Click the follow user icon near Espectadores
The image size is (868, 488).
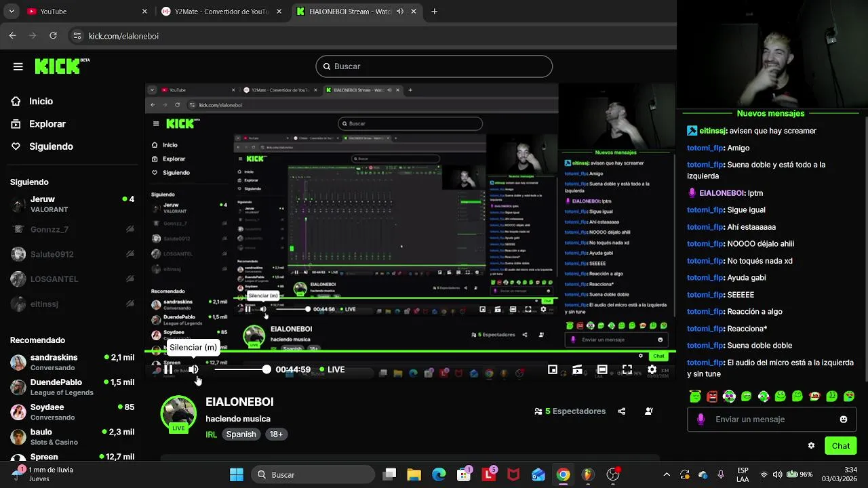point(649,411)
